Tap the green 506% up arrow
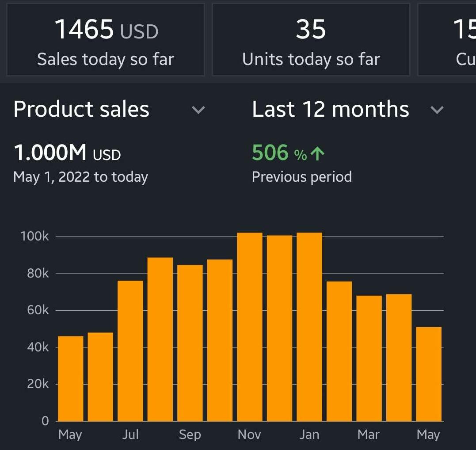 (x=317, y=153)
